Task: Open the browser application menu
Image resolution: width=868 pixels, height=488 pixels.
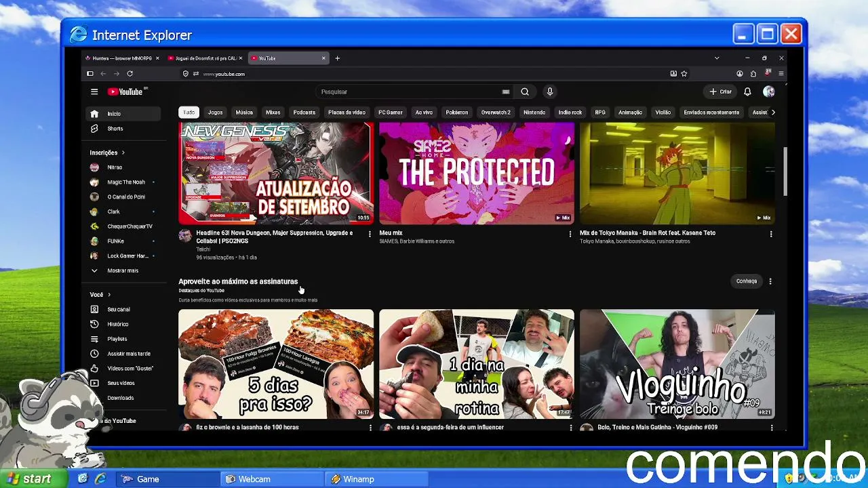Action: coord(781,74)
